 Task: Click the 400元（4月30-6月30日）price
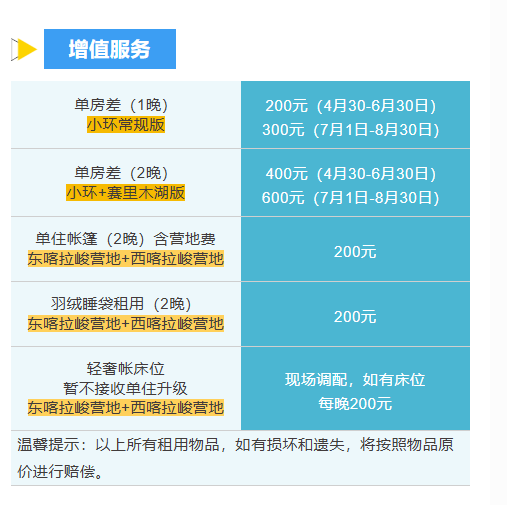(351, 174)
